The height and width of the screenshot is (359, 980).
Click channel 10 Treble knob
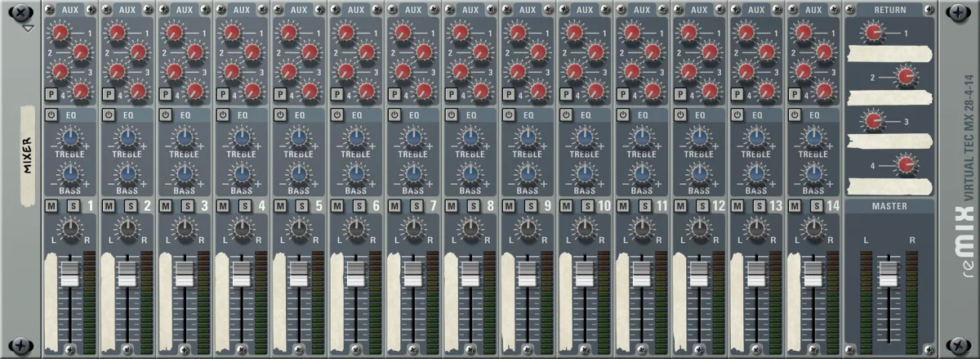584,137
